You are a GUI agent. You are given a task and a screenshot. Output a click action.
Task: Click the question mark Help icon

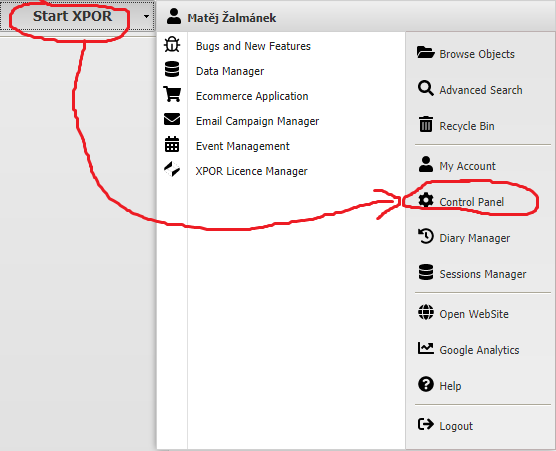point(426,384)
